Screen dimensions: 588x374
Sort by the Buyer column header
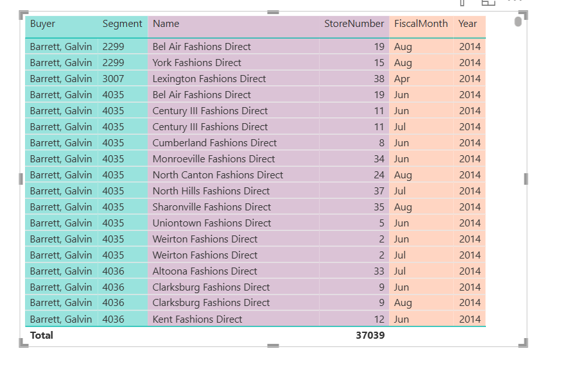point(42,24)
